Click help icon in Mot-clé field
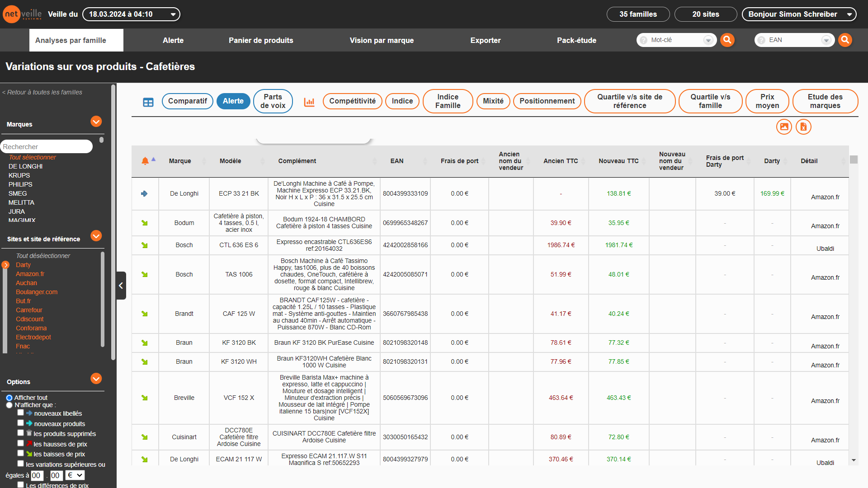The height and width of the screenshot is (488, 868). (x=643, y=40)
